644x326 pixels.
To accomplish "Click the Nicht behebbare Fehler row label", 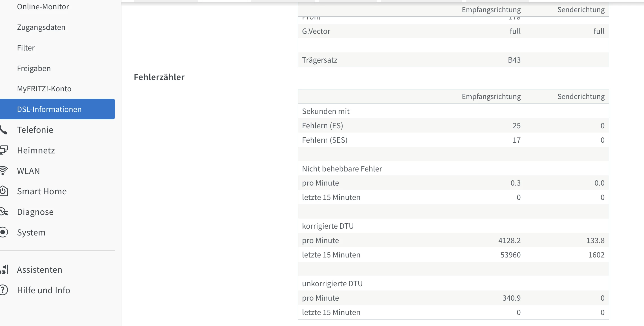I will pyautogui.click(x=342, y=169).
